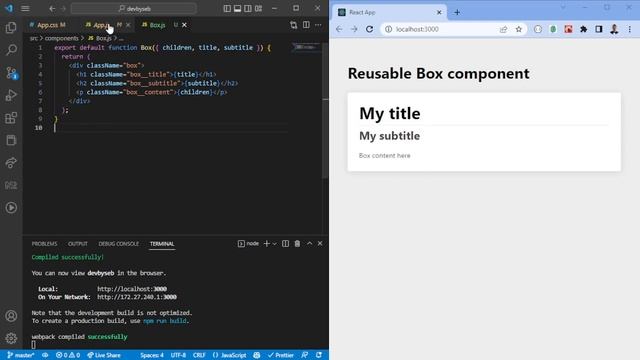This screenshot has width=640, height=360.
Task: Open the Chrome Extensions puzzle icon
Action: (584, 29)
